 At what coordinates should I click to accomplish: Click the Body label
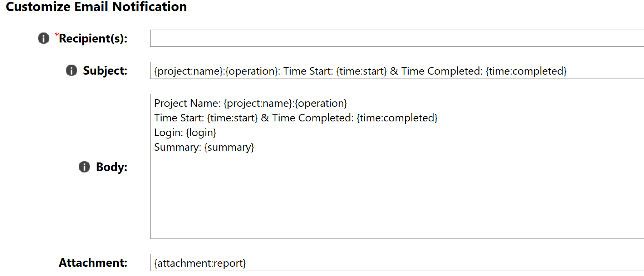(112, 166)
